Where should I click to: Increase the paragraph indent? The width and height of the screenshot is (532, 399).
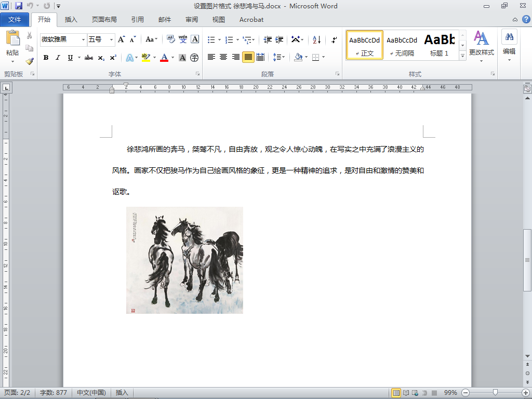279,39
